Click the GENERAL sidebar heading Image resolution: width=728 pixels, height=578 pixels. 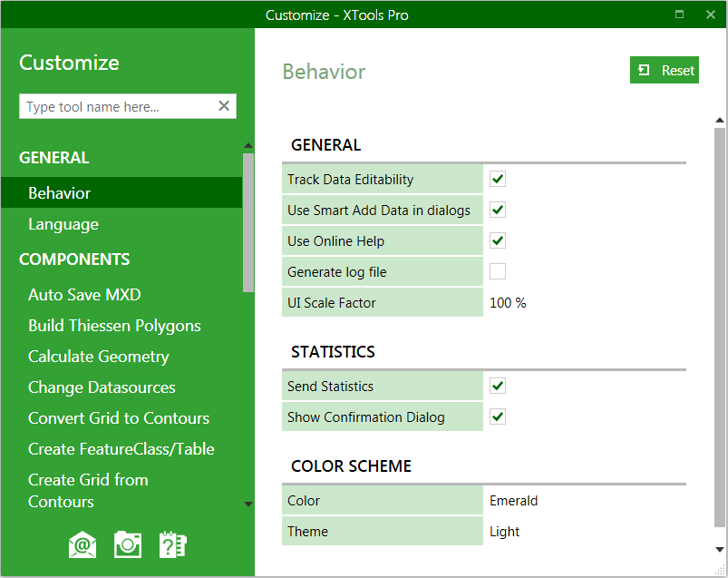coord(53,158)
